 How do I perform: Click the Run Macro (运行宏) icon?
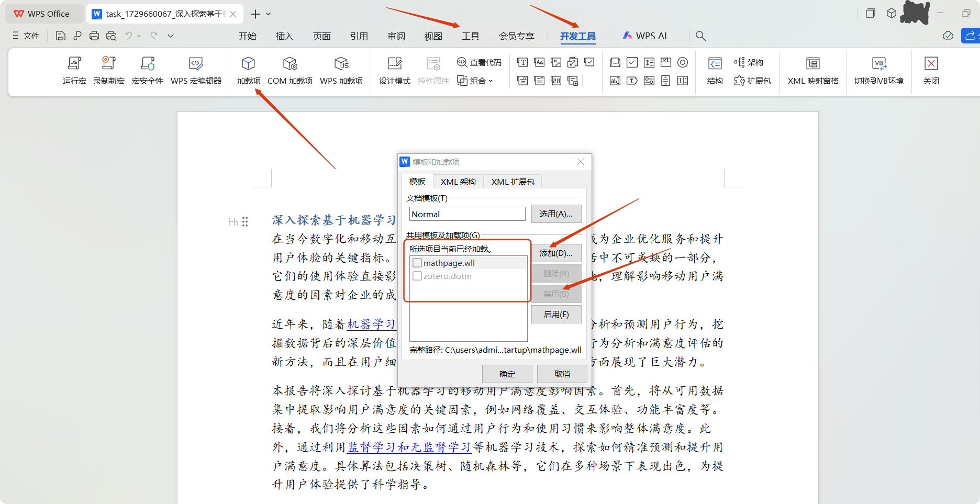[x=74, y=71]
